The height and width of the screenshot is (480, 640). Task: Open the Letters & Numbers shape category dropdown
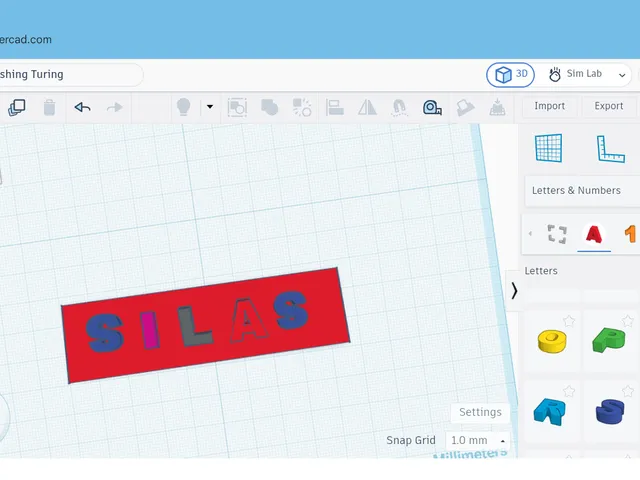pyautogui.click(x=582, y=191)
